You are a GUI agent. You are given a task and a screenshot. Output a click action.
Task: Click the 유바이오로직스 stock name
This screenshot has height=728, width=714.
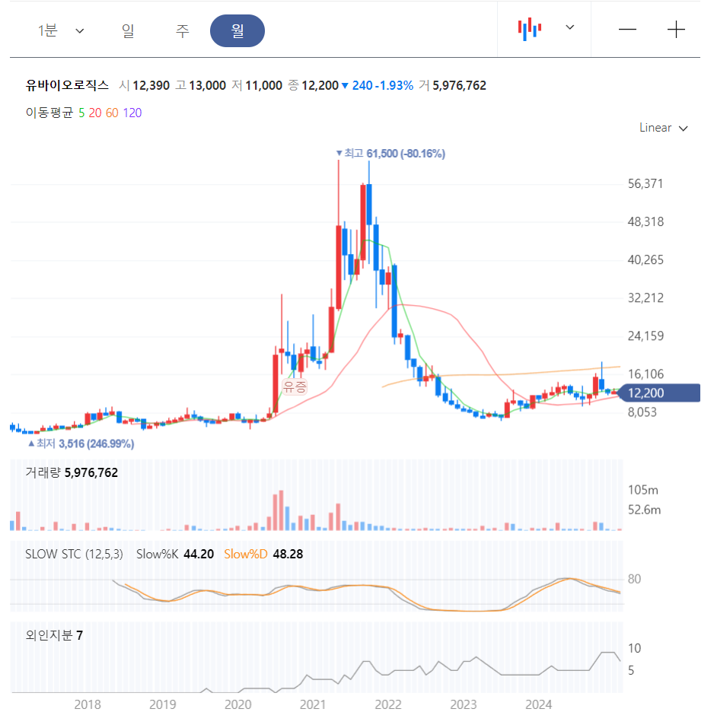pyautogui.click(x=67, y=85)
